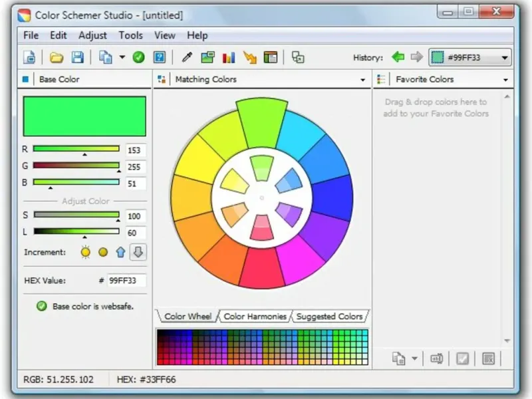This screenshot has width=532, height=399.
Task: Click the saturation field showing 100
Action: coord(136,216)
